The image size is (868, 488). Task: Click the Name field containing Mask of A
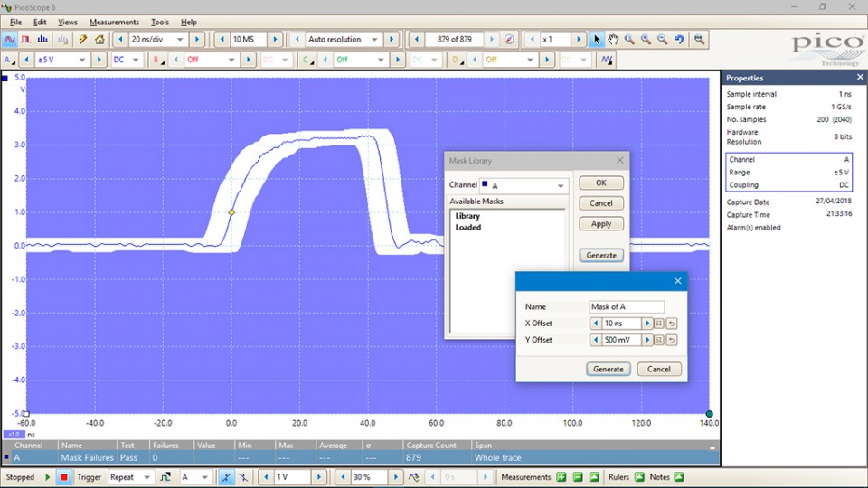(626, 307)
